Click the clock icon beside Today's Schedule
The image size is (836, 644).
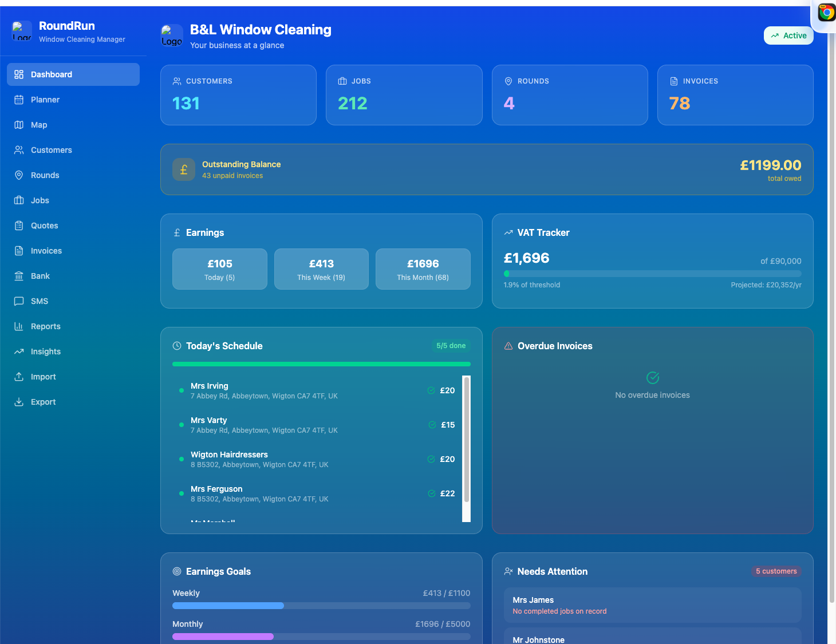177,346
